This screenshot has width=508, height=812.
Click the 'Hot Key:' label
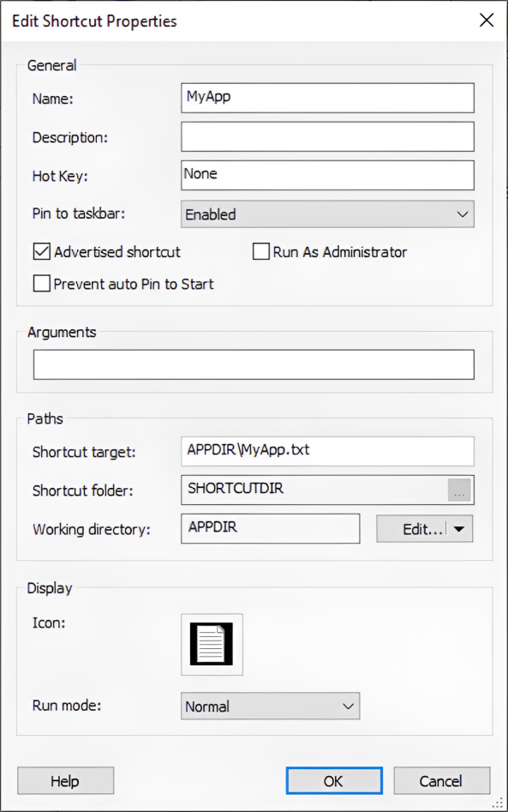[60, 176]
